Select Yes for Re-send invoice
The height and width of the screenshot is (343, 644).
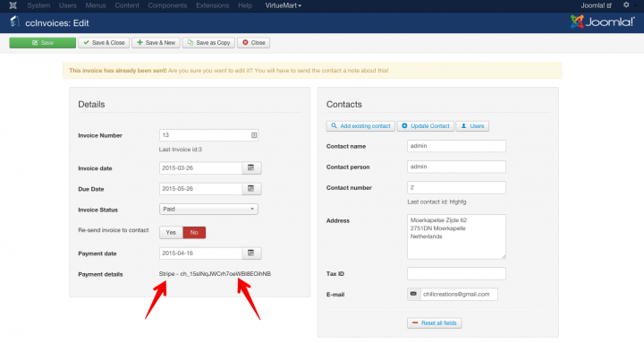(x=171, y=233)
